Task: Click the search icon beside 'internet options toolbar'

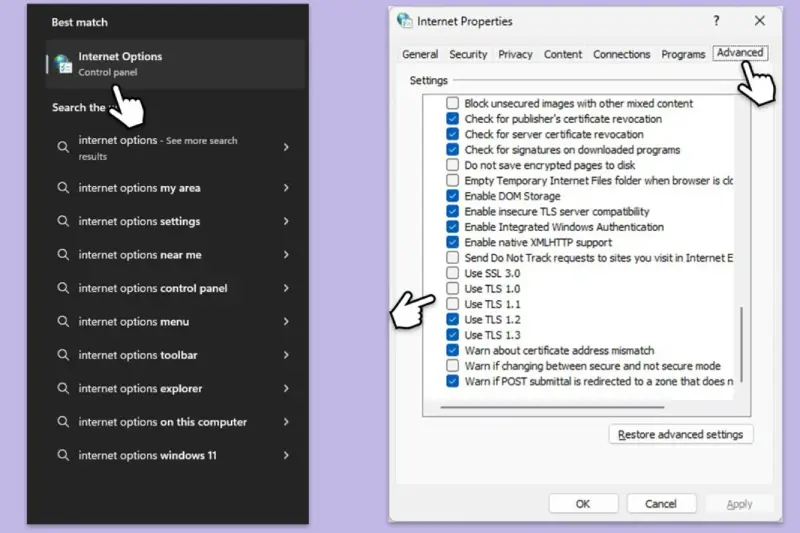Action: (63, 355)
